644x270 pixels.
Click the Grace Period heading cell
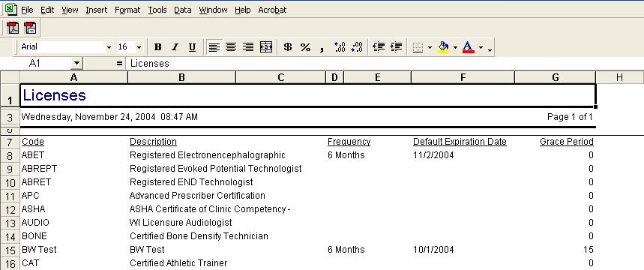[x=566, y=142]
